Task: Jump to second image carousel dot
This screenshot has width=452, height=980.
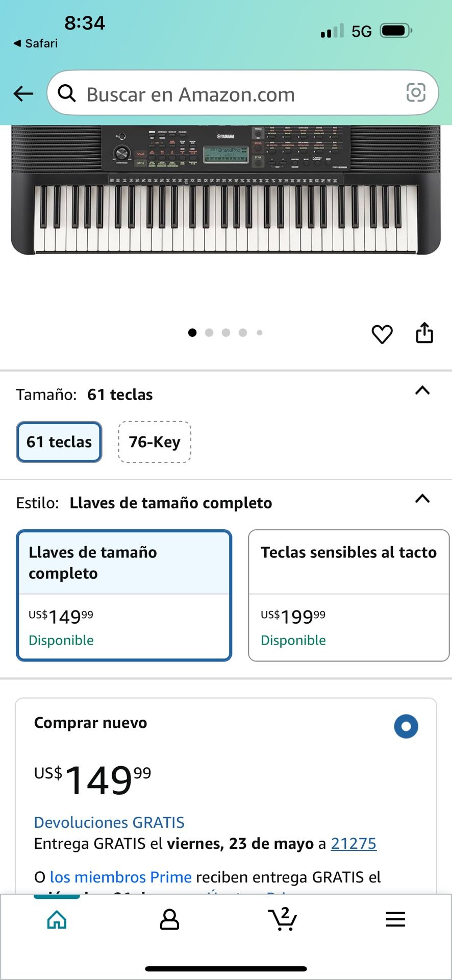Action: click(x=209, y=333)
